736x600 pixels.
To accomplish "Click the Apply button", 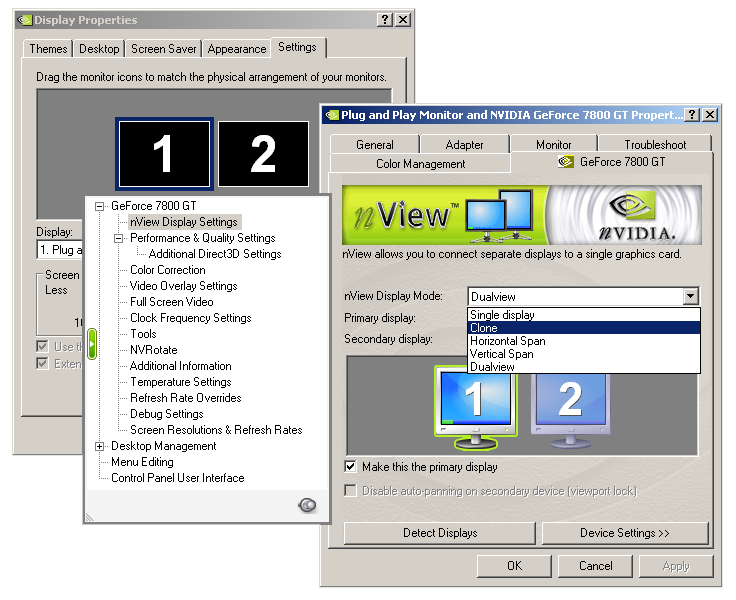I will (x=676, y=566).
